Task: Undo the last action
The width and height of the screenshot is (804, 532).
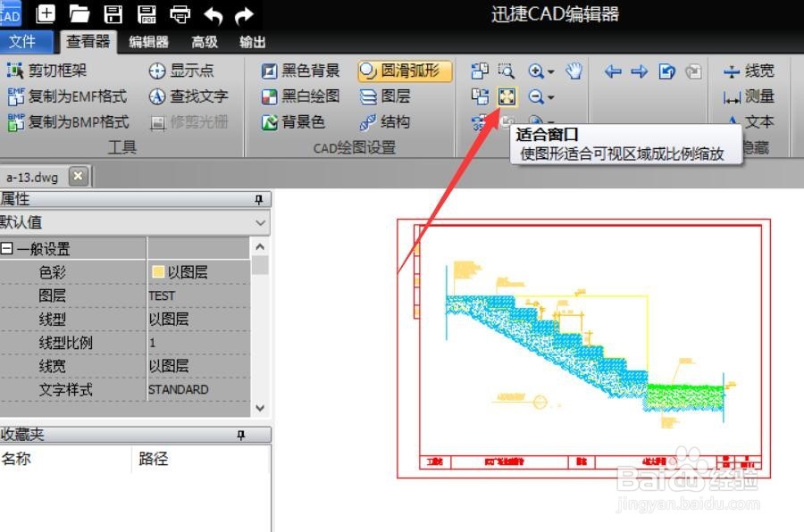Action: (x=214, y=15)
